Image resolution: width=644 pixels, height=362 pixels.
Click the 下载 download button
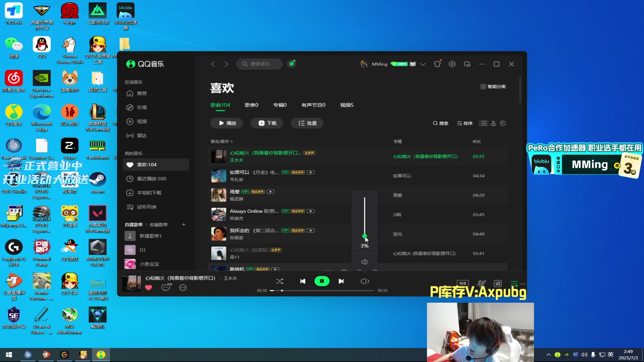pyautogui.click(x=267, y=123)
